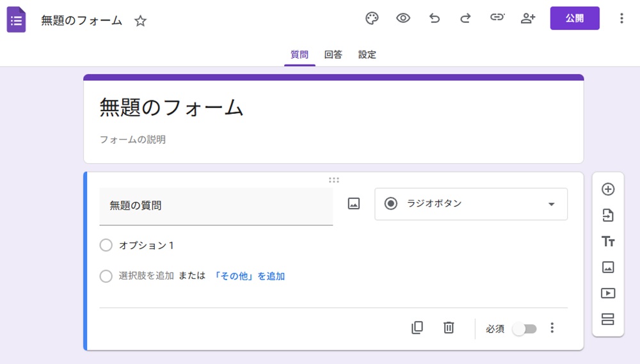Open question more options three-dot menu
Image resolution: width=640 pixels, height=364 pixels.
point(552,328)
